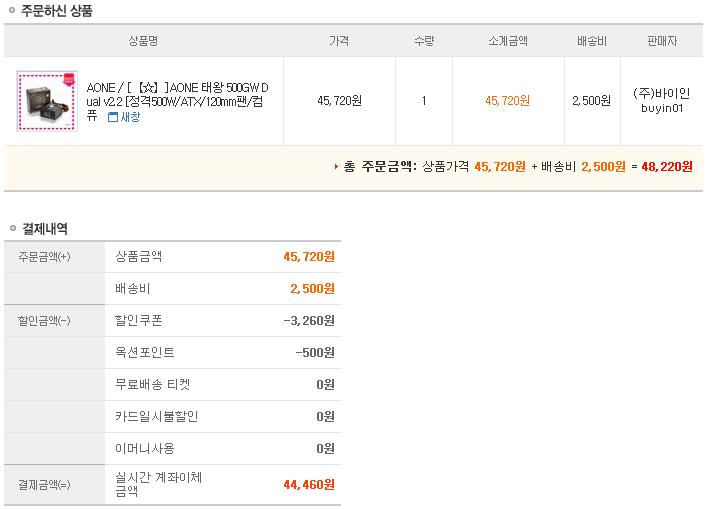Viewport: 710px width, 509px height.
Task: Click the 카드일시불할인 label
Action: click(157, 416)
